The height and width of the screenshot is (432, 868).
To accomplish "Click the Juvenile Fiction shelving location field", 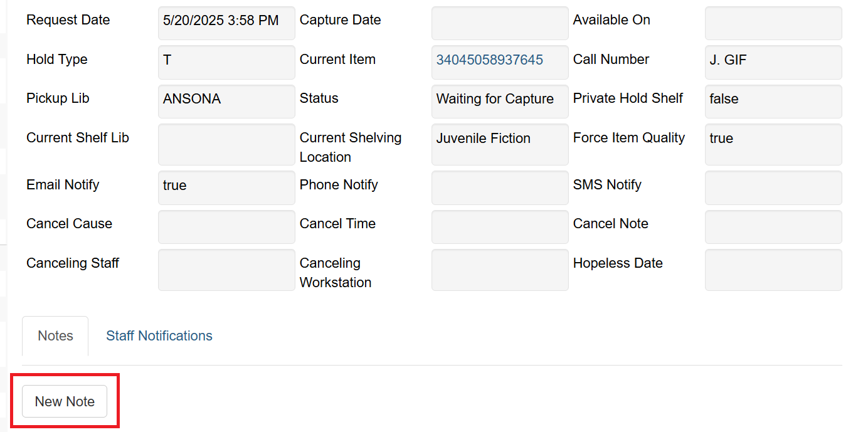I will point(500,144).
